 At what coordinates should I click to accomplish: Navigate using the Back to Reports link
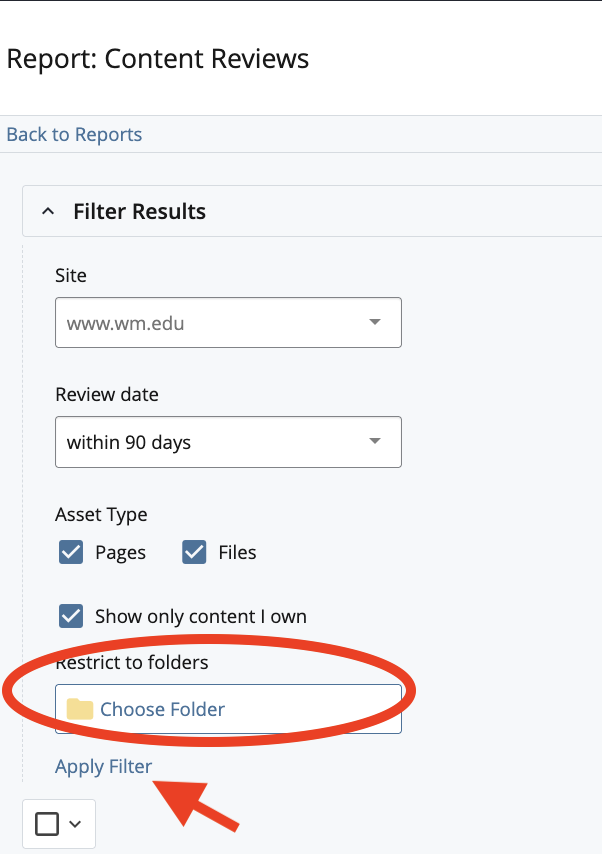[73, 134]
